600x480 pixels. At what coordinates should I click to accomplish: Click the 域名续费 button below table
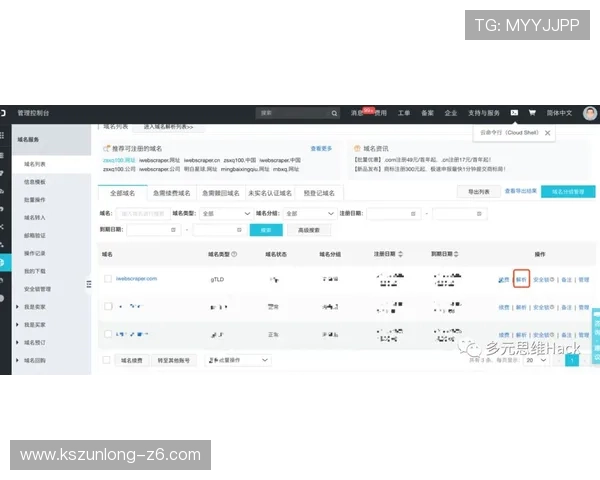point(132,360)
